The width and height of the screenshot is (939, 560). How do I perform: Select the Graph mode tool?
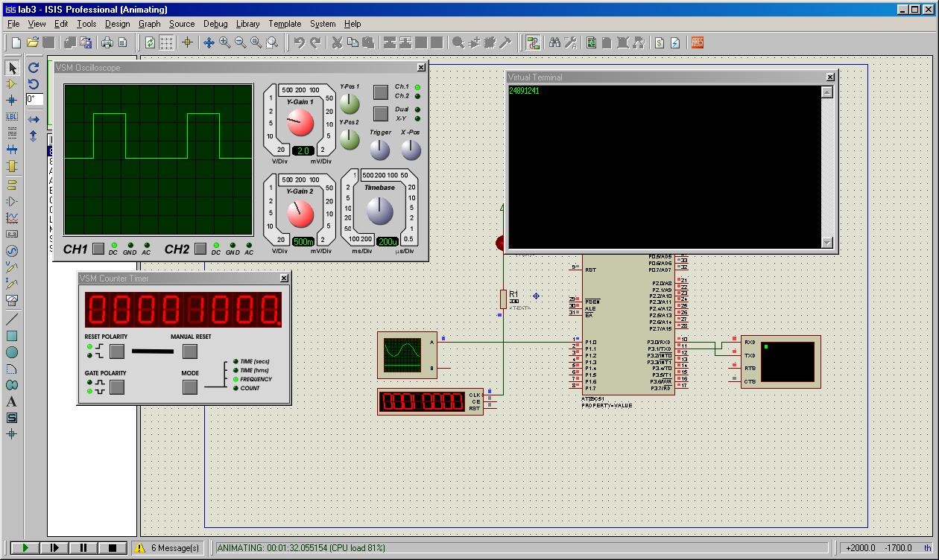(12, 217)
